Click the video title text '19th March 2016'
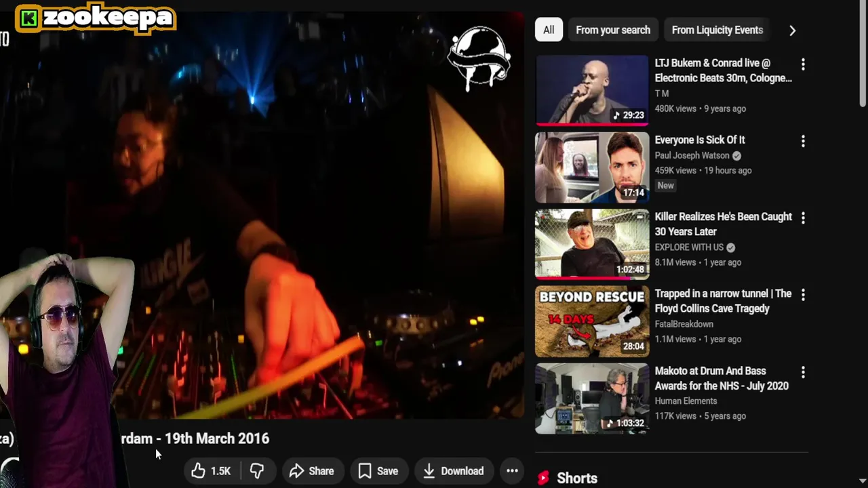868x488 pixels. (217, 439)
